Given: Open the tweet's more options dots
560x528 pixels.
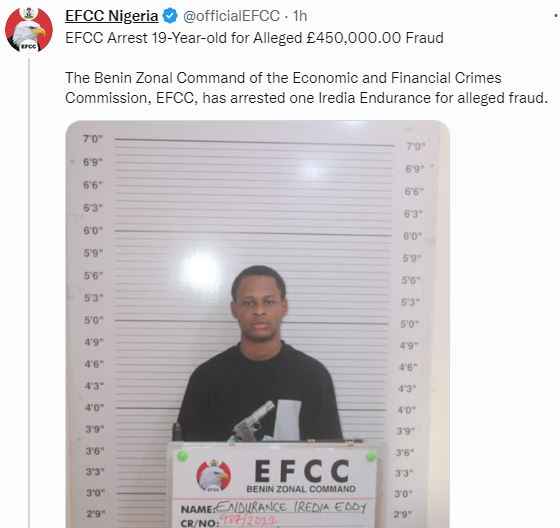Looking at the screenshot, I should tap(556, 16).
